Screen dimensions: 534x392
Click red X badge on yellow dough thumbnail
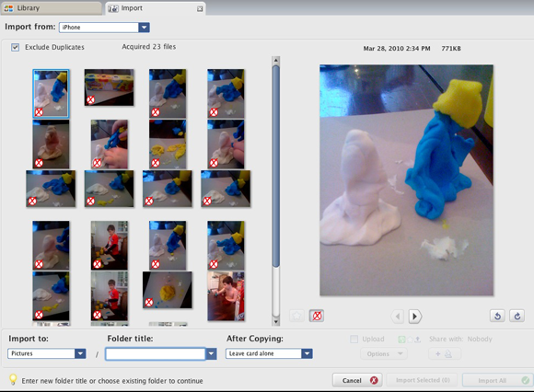pos(149,302)
